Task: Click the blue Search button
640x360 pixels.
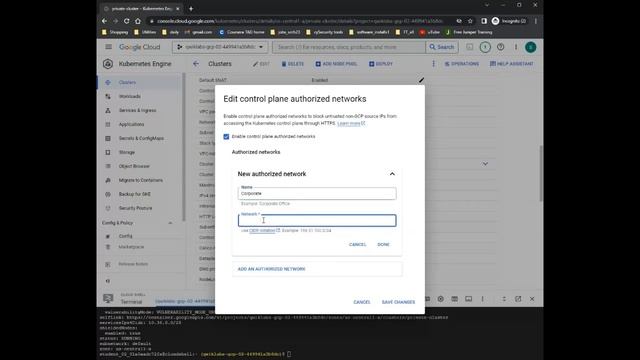Action: click(x=442, y=47)
